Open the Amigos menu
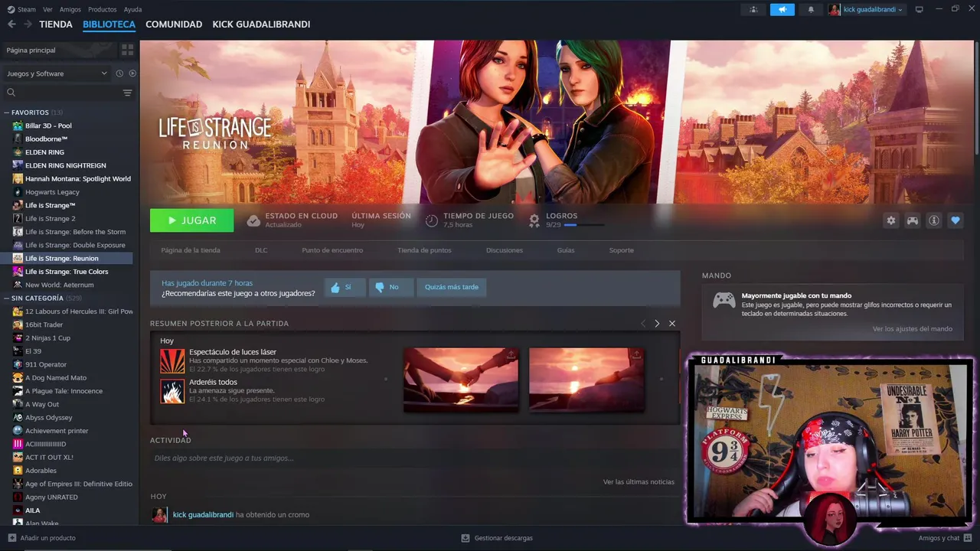 (70, 9)
